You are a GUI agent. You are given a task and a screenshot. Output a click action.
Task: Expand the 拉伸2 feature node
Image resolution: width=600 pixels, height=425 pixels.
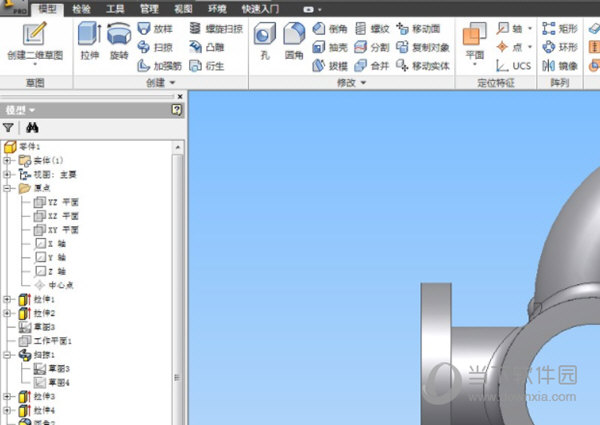click(7, 313)
